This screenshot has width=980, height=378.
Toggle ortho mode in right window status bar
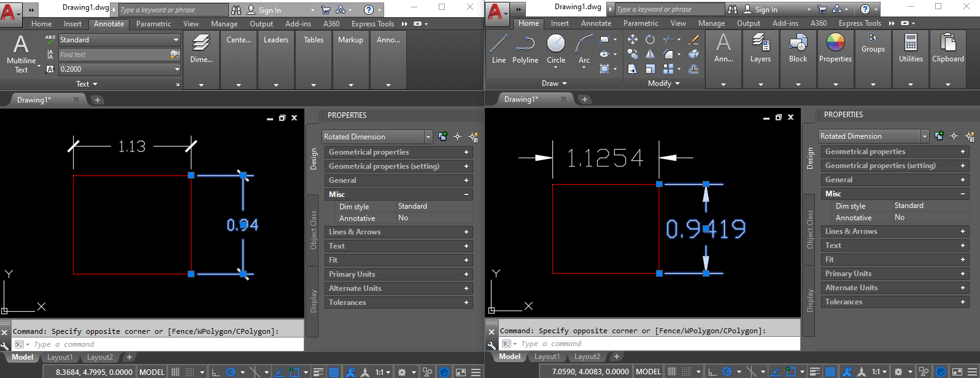[x=712, y=371]
